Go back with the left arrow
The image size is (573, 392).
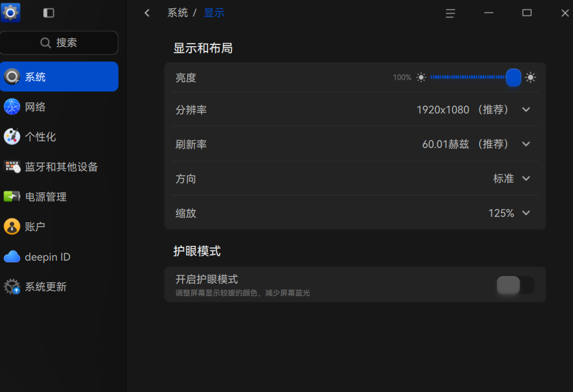147,13
